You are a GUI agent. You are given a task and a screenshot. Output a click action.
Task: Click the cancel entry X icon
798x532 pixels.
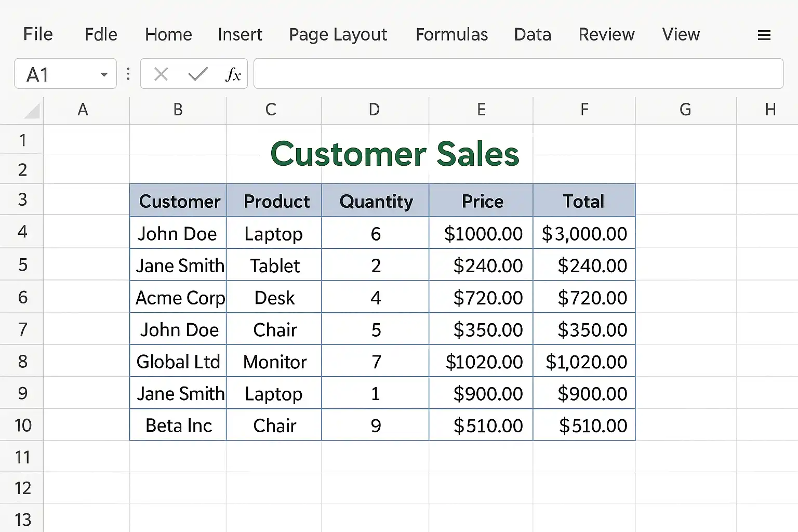tap(161, 74)
